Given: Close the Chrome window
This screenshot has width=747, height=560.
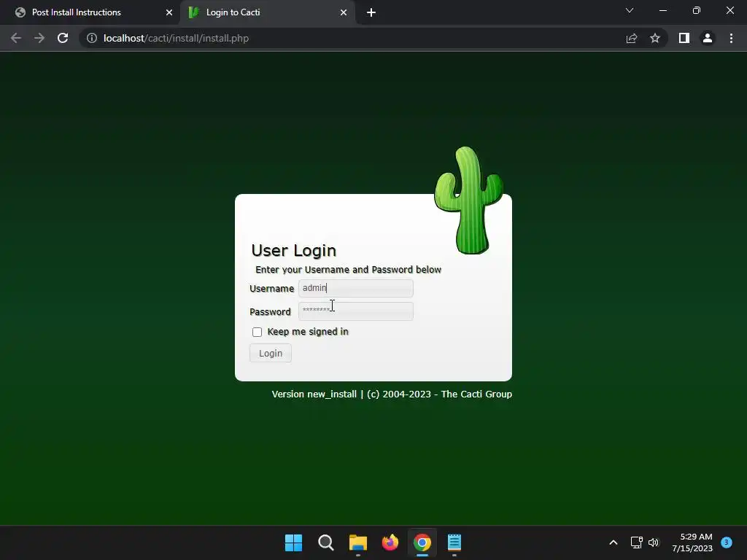Looking at the screenshot, I should (x=729, y=10).
